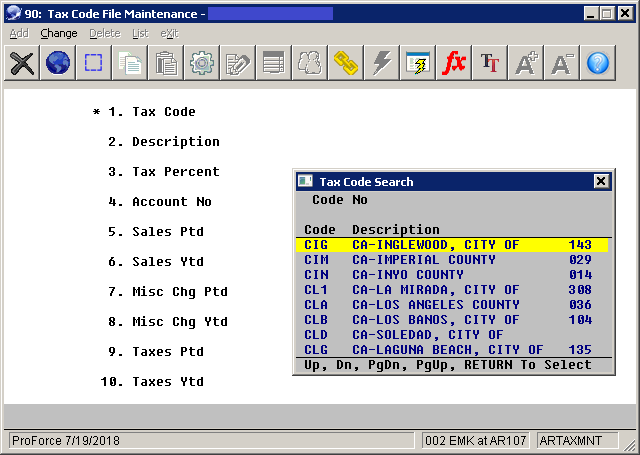
Task: Click the copy documents toolbar icon
Action: coord(129,63)
